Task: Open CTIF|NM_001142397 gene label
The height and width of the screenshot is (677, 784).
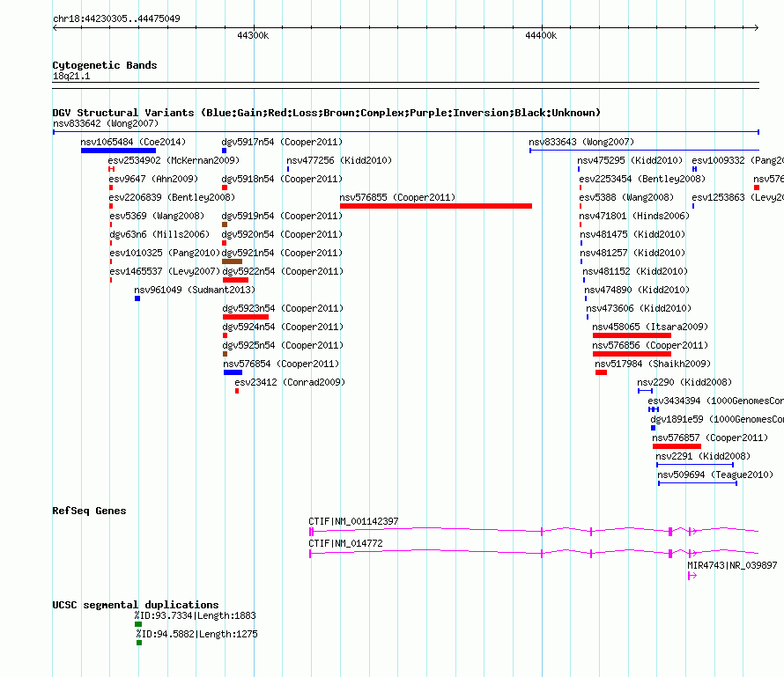Action: pyautogui.click(x=353, y=521)
